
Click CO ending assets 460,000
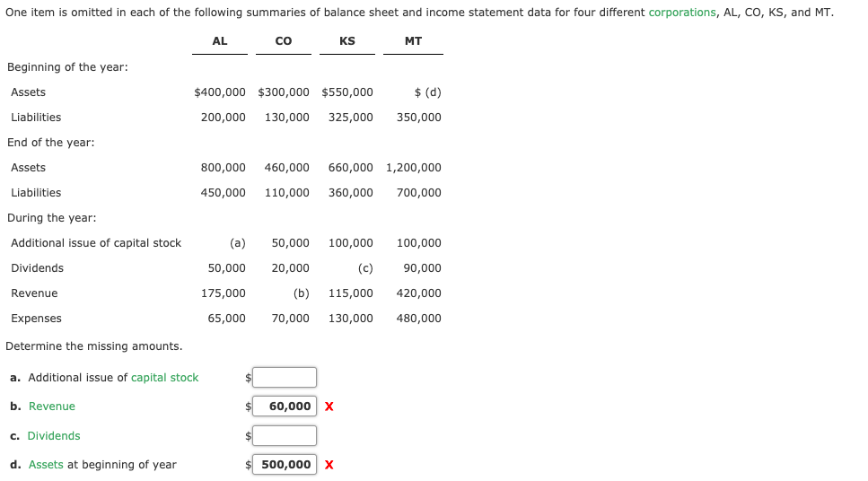(x=286, y=167)
